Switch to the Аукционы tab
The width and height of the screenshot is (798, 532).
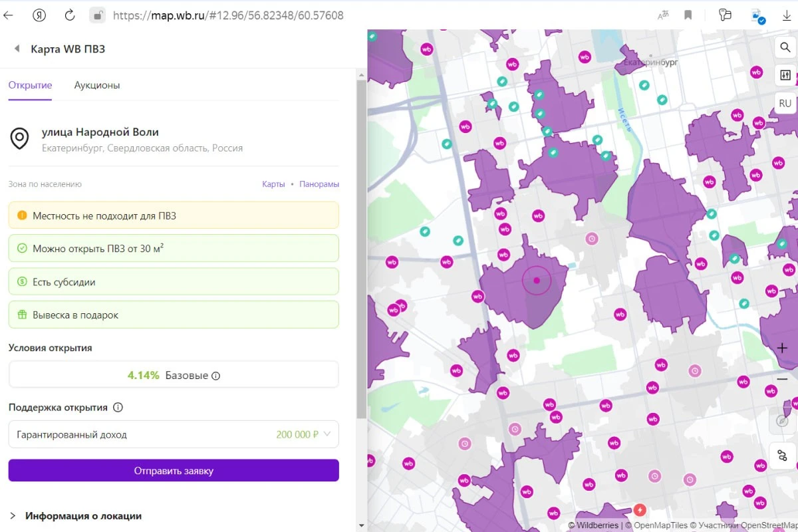coord(97,85)
